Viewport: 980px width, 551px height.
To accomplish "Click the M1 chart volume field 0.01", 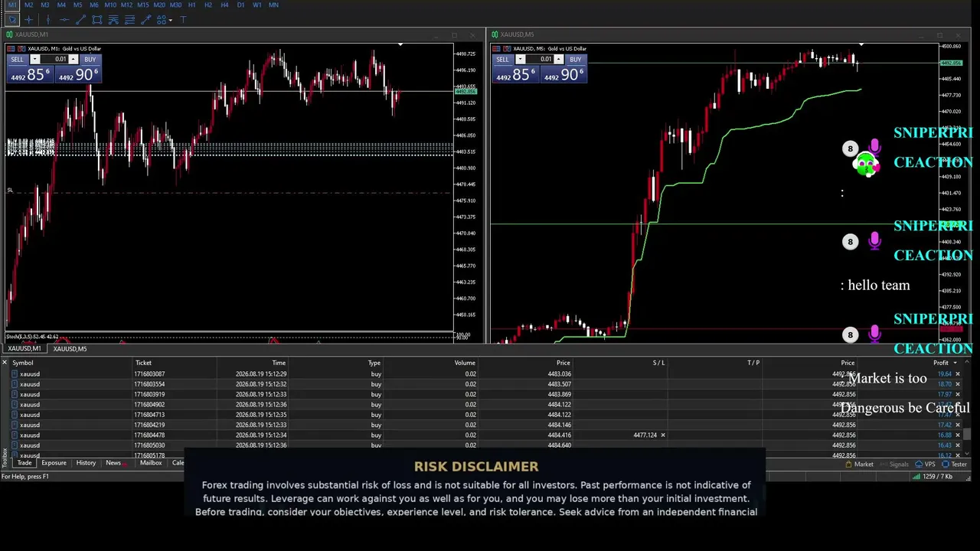I will (x=54, y=60).
